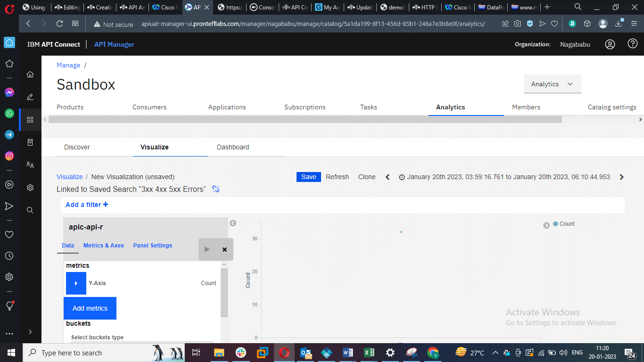Open Telegram in the Opera sidebar
644x362 pixels.
pos(9,135)
